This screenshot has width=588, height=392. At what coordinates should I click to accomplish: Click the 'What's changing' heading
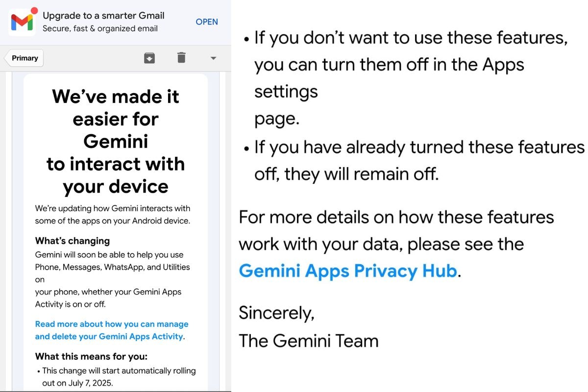tap(73, 241)
